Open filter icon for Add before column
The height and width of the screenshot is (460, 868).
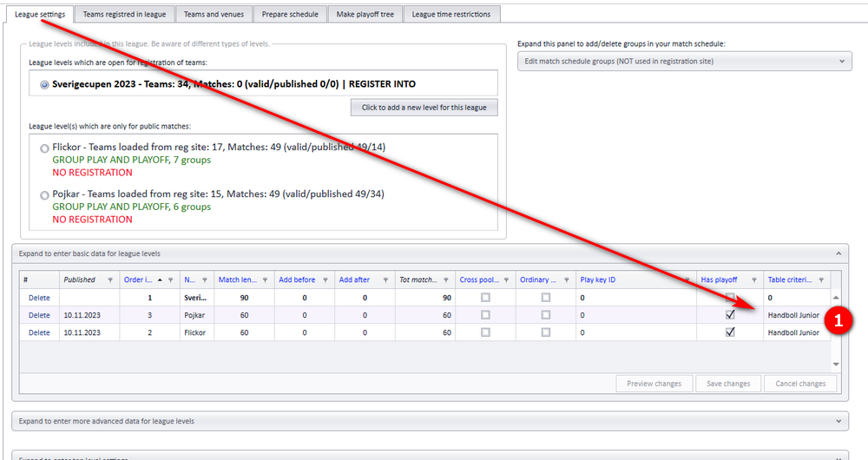pos(325,280)
